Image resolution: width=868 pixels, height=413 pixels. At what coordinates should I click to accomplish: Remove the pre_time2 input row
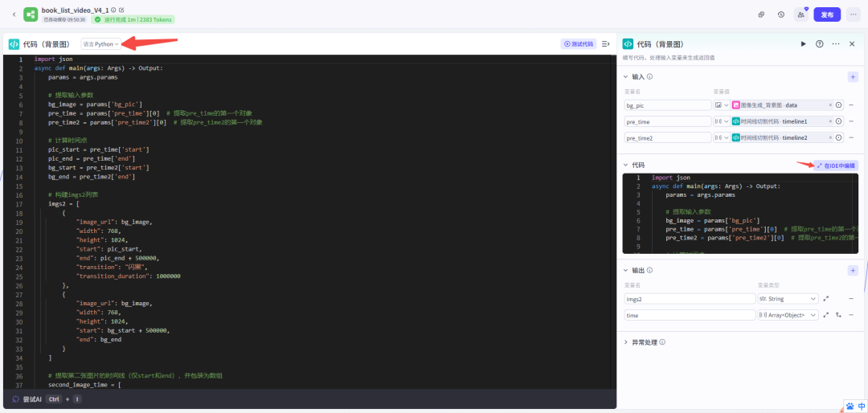[x=851, y=138]
